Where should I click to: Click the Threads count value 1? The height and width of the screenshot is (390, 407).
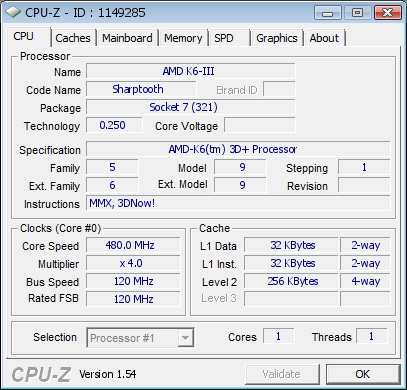point(372,337)
